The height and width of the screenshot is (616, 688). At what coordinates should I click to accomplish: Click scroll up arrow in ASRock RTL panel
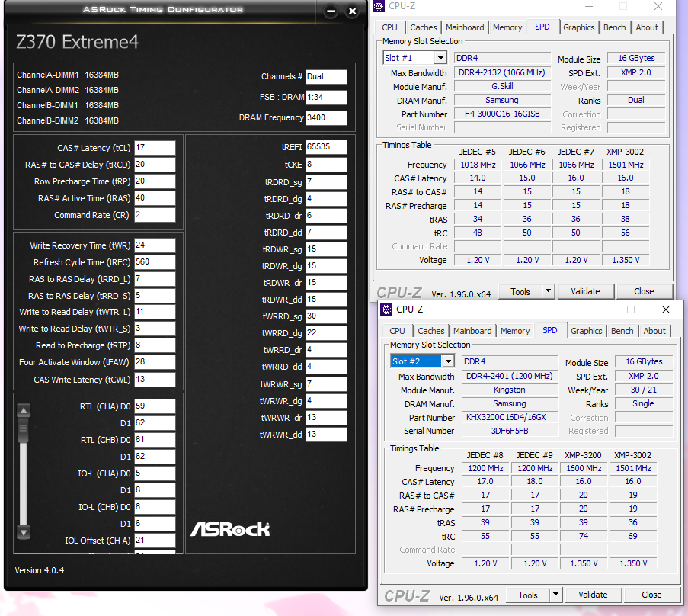[24, 411]
